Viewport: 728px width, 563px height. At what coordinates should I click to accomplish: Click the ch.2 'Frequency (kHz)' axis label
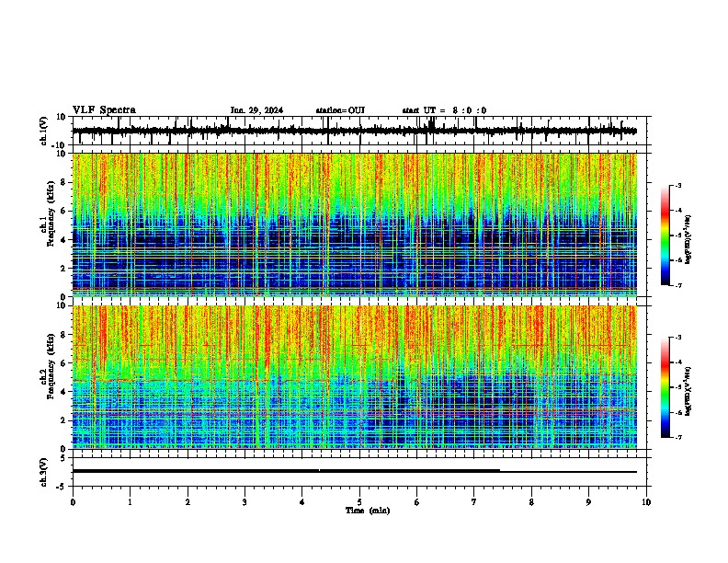tap(51, 366)
